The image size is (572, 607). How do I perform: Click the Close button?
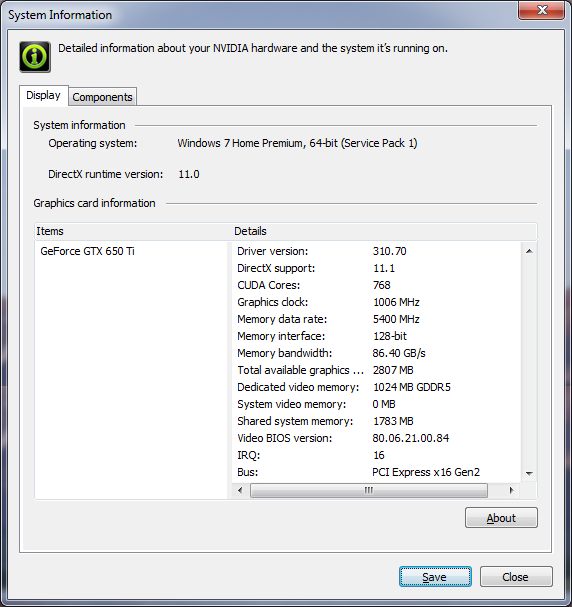[x=516, y=577]
